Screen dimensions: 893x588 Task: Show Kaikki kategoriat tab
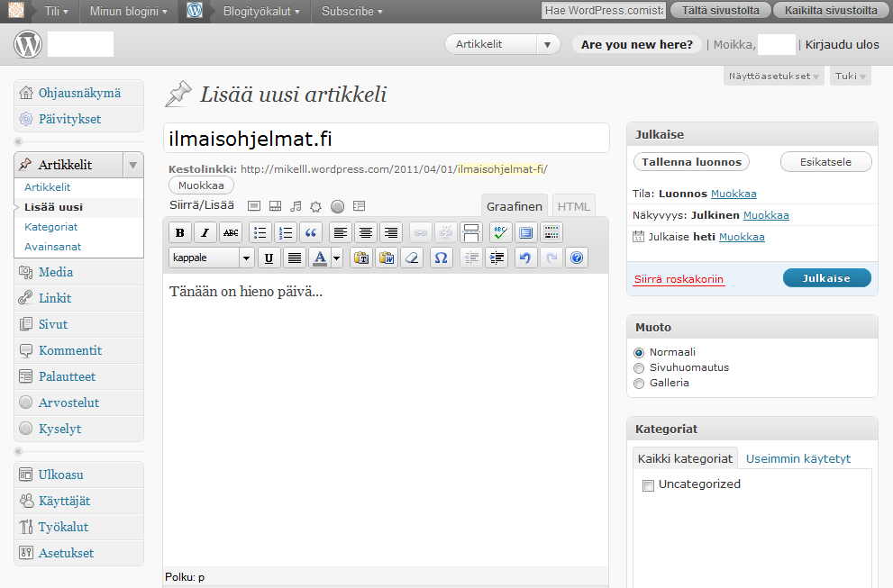[x=685, y=459]
